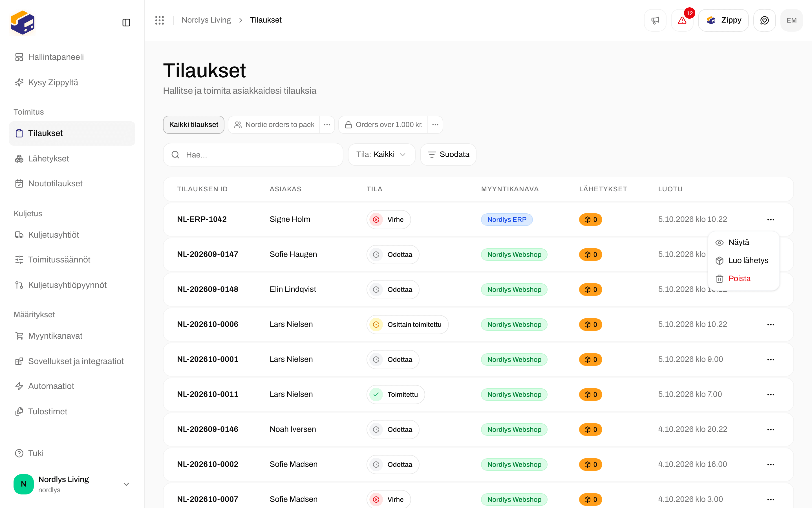Open Sovellukset ja integraatiot
The height and width of the screenshot is (508, 812).
(x=72, y=361)
